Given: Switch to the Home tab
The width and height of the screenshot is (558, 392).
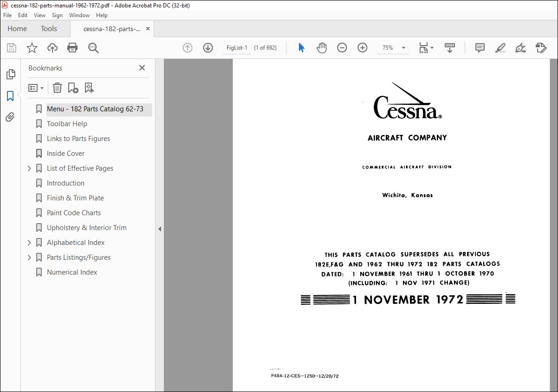Looking at the screenshot, I should tap(17, 29).
